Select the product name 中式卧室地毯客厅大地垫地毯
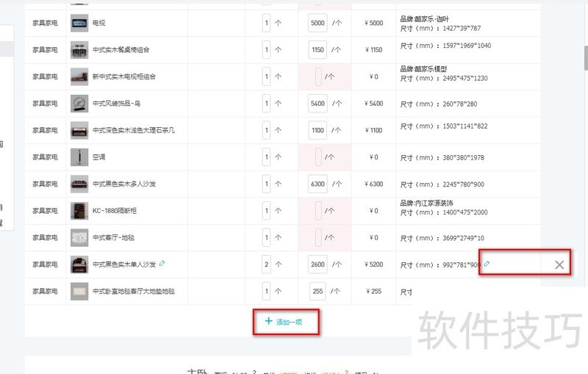The width and height of the screenshot is (588, 374). point(134,291)
